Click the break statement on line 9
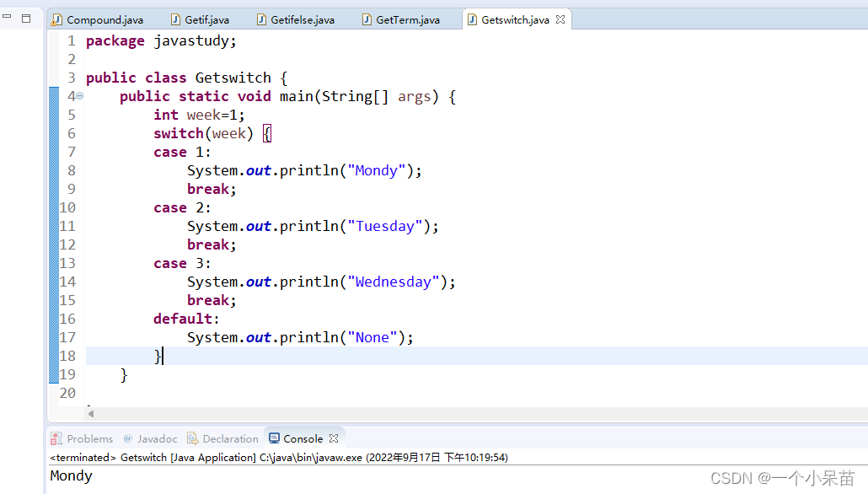Viewport: 868px width, 494px height. [x=212, y=189]
